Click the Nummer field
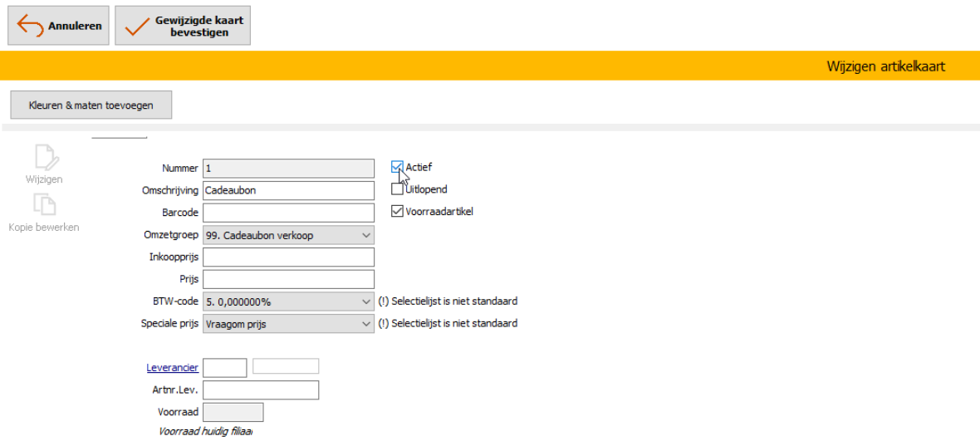This screenshot has width=980, height=441. point(288,168)
